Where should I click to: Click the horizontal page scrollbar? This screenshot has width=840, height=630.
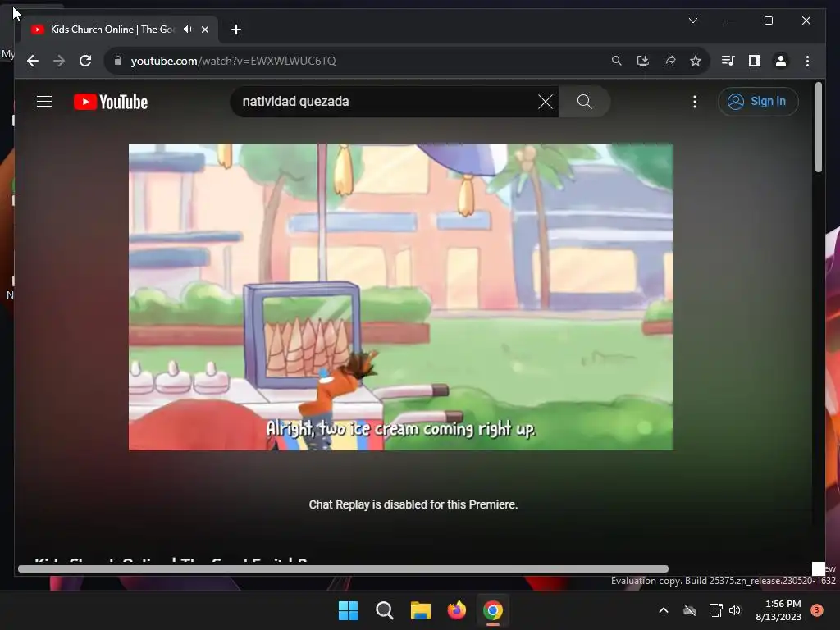(x=343, y=569)
